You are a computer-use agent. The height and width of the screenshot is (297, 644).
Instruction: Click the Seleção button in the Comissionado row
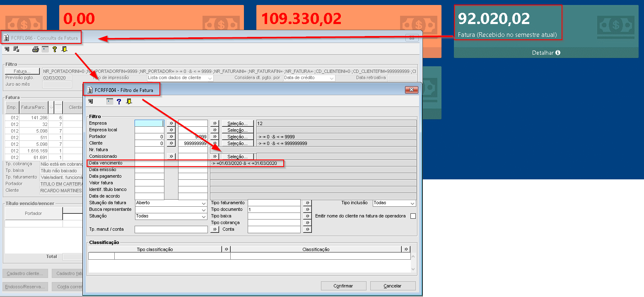(238, 157)
